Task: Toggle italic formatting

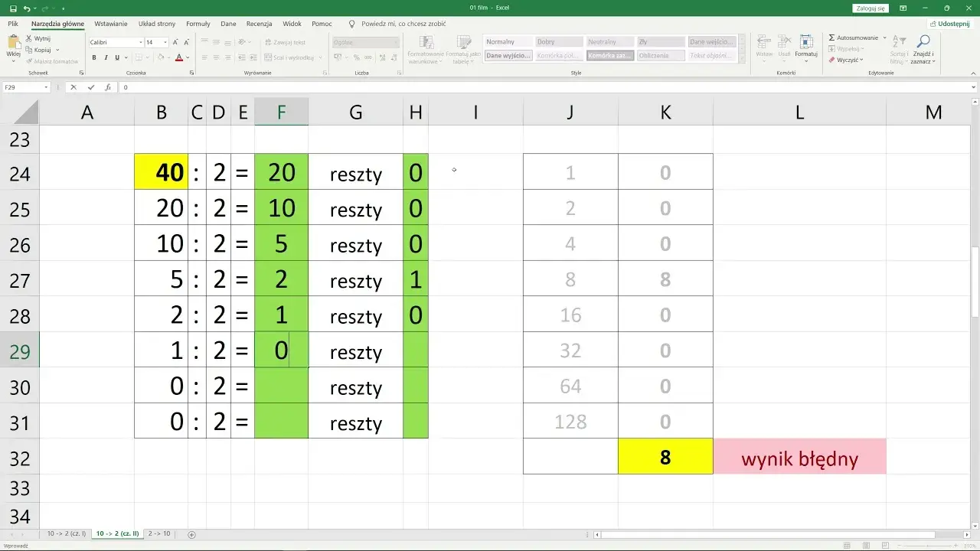Action: 106,57
